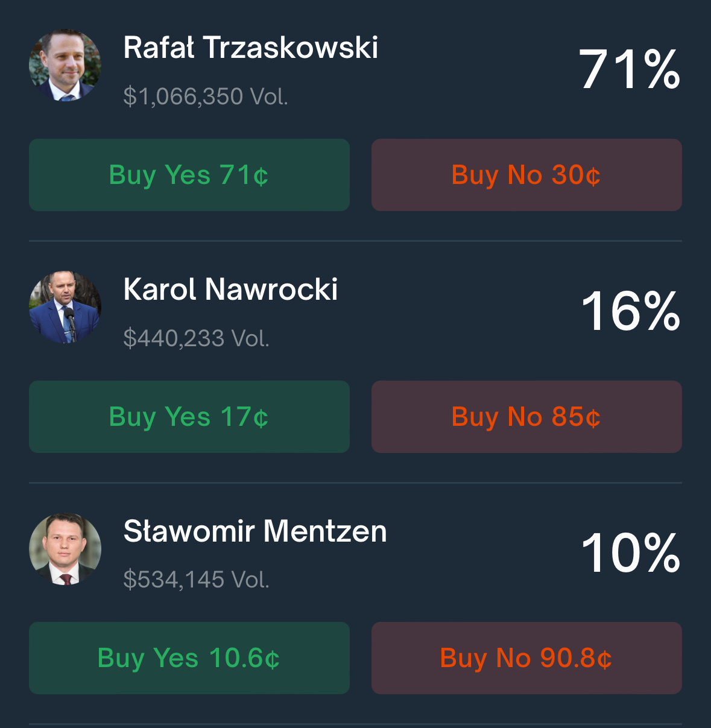Tap the 16% chance value
The width and height of the screenshot is (711, 728).
630,311
